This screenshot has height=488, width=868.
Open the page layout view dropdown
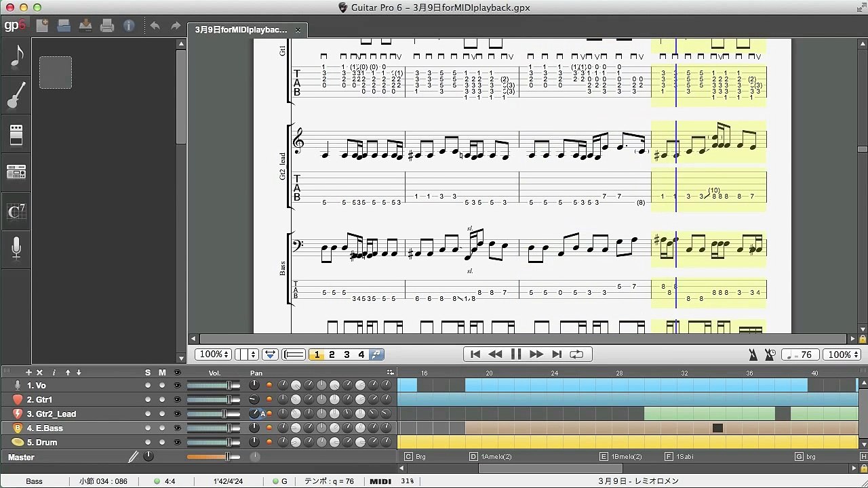[x=245, y=354]
